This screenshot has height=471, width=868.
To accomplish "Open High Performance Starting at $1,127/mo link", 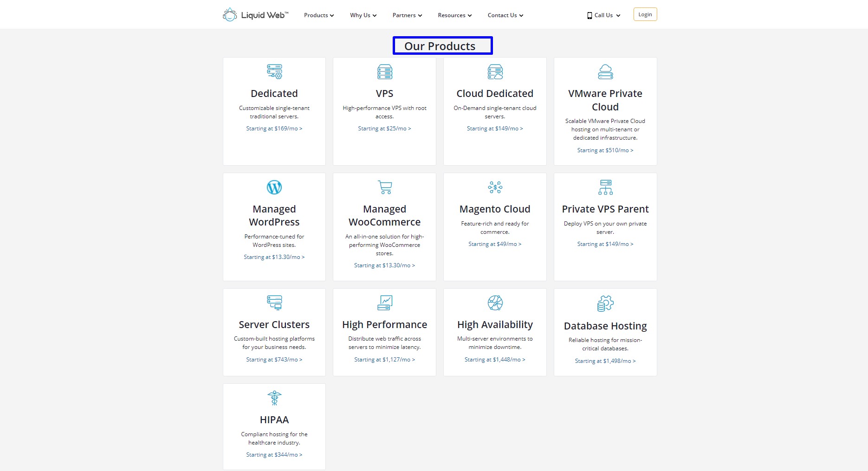I will (384, 360).
